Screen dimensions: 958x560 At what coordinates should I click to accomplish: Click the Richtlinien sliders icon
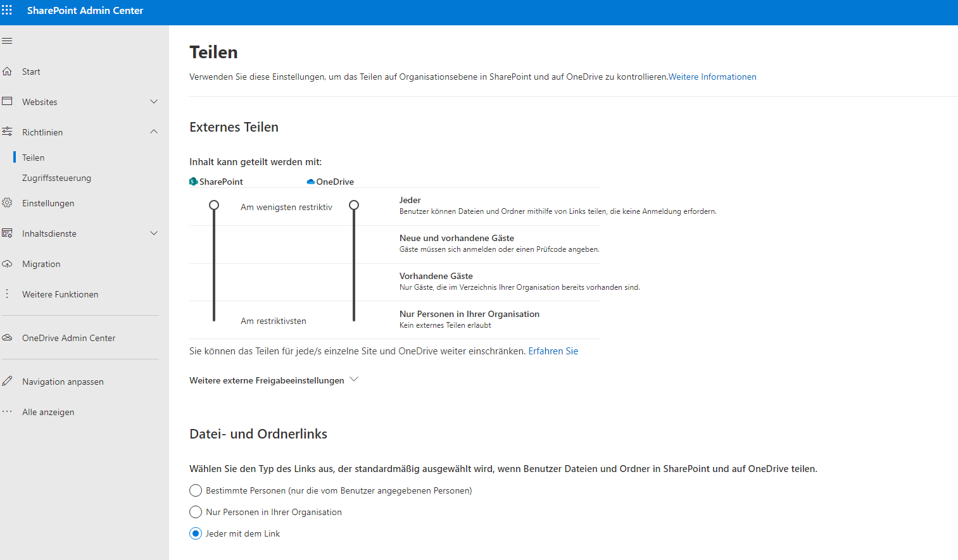7,132
